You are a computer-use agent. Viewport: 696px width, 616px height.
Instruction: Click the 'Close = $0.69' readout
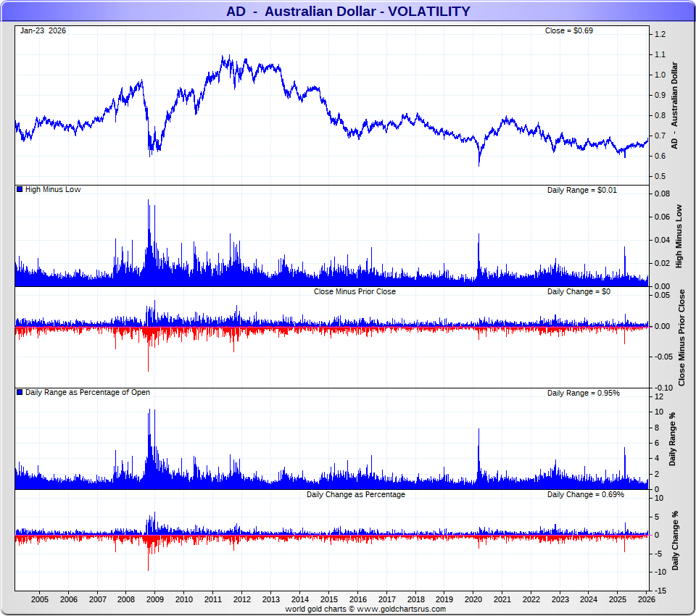point(568,30)
